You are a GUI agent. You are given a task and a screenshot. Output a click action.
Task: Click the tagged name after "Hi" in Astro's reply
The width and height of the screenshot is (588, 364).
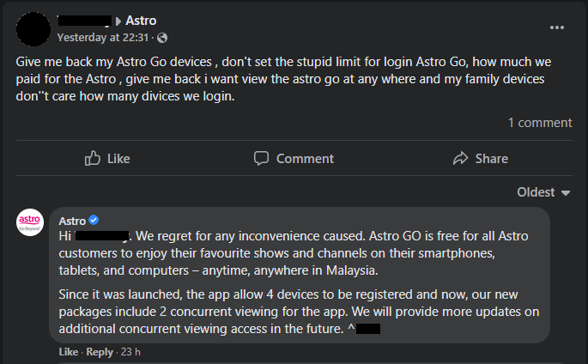103,234
